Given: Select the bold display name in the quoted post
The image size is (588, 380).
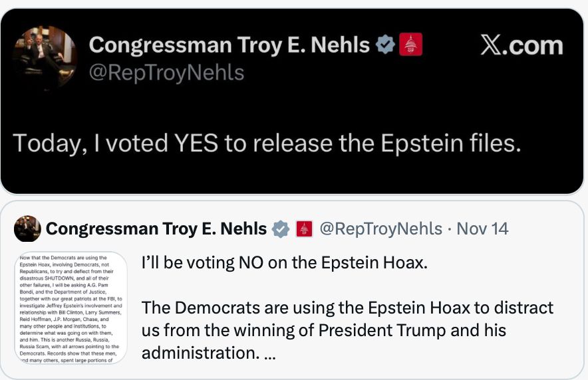Looking at the screenshot, I should [156, 229].
